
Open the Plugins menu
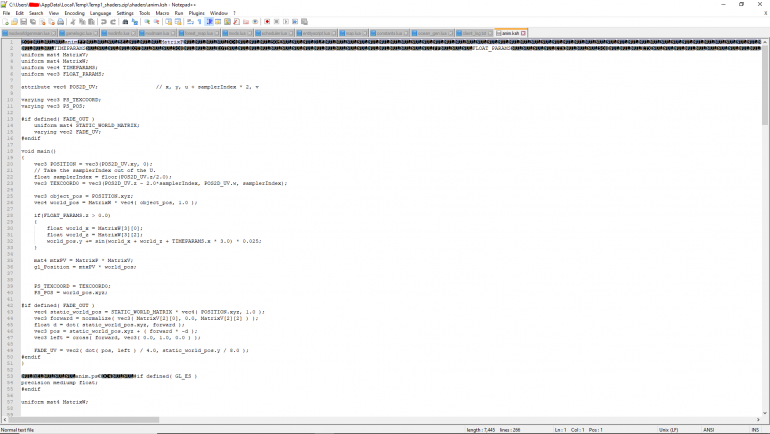tap(196, 13)
